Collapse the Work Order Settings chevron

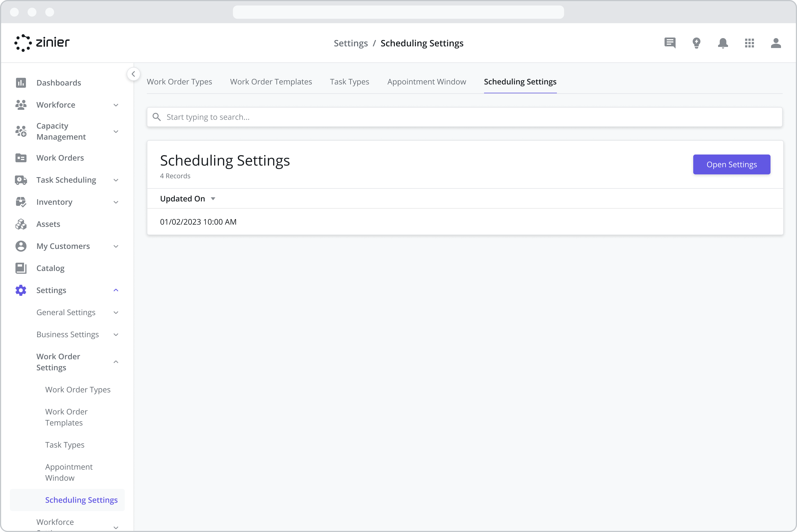point(116,362)
